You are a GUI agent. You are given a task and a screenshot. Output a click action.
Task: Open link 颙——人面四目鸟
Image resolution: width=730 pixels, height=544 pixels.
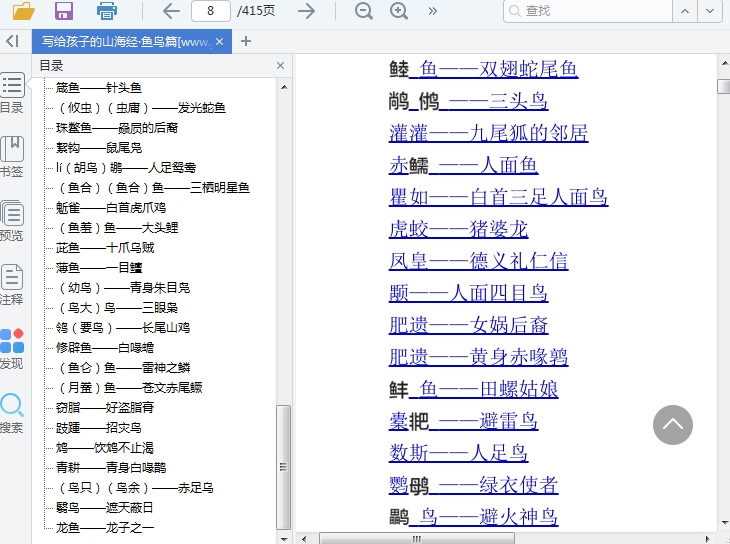[x=468, y=293]
